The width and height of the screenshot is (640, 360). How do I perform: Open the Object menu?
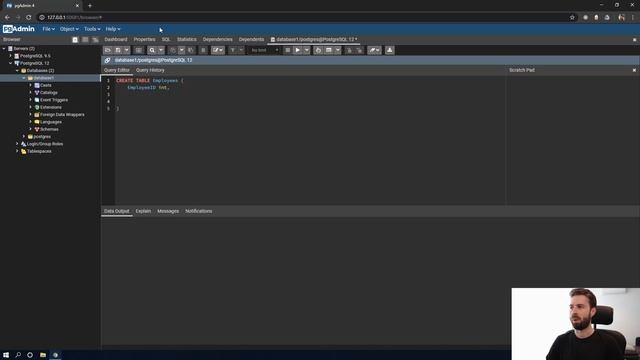coord(69,29)
